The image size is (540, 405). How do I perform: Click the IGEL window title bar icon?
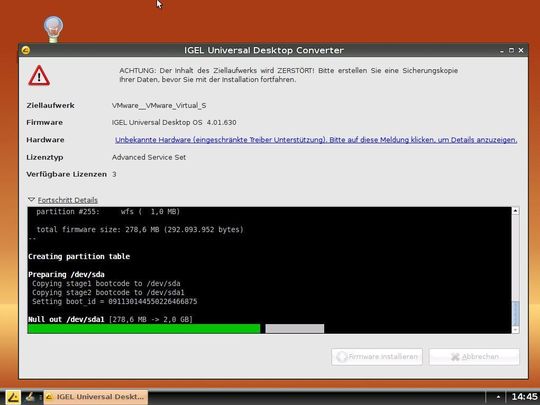point(26,50)
